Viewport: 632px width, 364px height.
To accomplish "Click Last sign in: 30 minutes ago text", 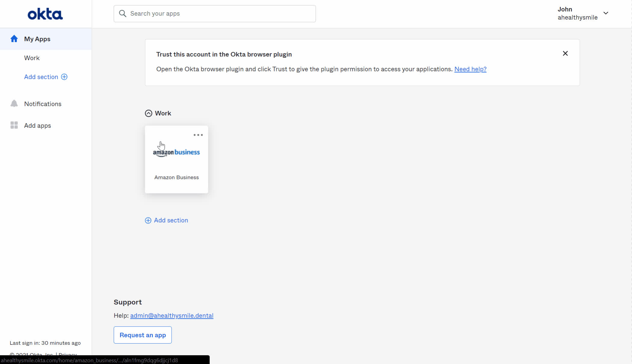I will pyautogui.click(x=45, y=343).
